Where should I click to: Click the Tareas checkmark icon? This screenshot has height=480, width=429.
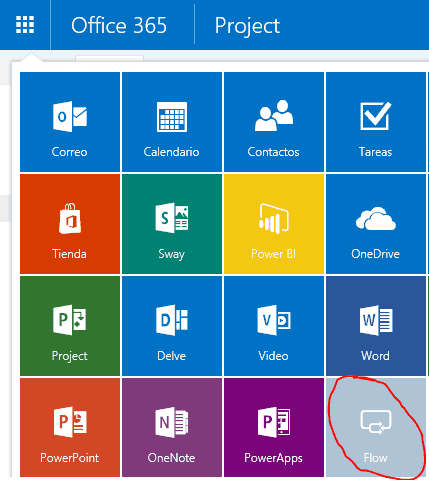pos(376,116)
